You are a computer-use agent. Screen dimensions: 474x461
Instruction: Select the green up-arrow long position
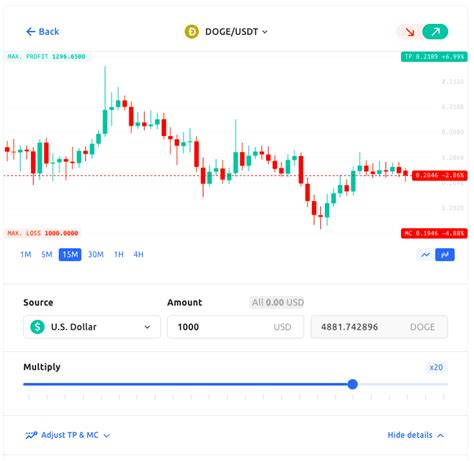point(435,32)
